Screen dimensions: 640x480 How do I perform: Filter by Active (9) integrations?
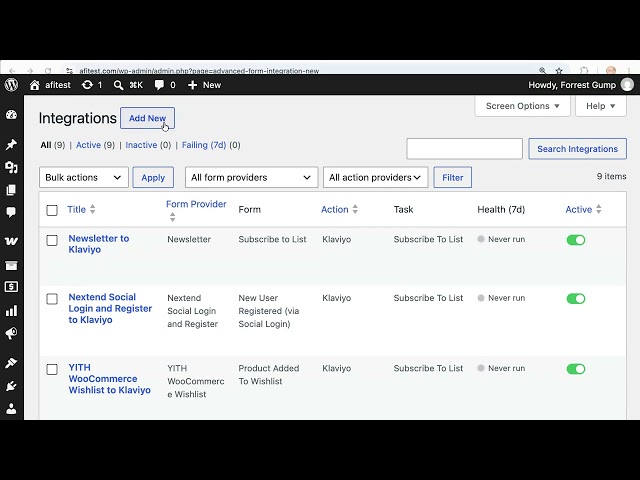point(95,145)
